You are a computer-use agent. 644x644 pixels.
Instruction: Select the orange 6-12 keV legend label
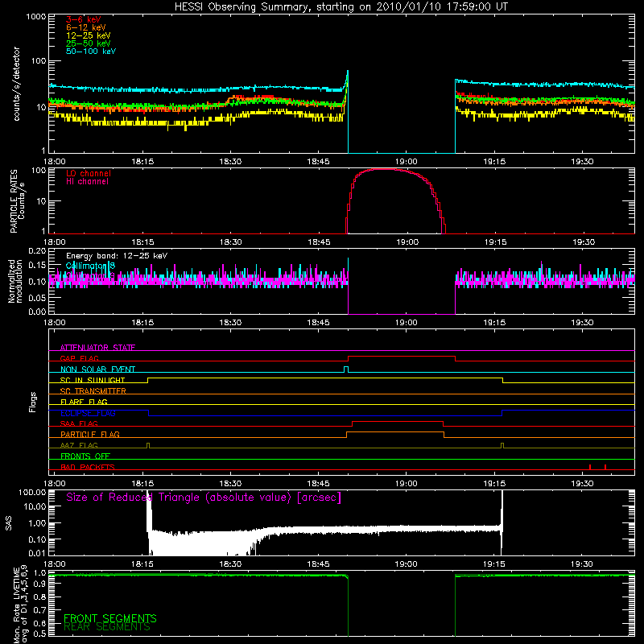(86, 27)
